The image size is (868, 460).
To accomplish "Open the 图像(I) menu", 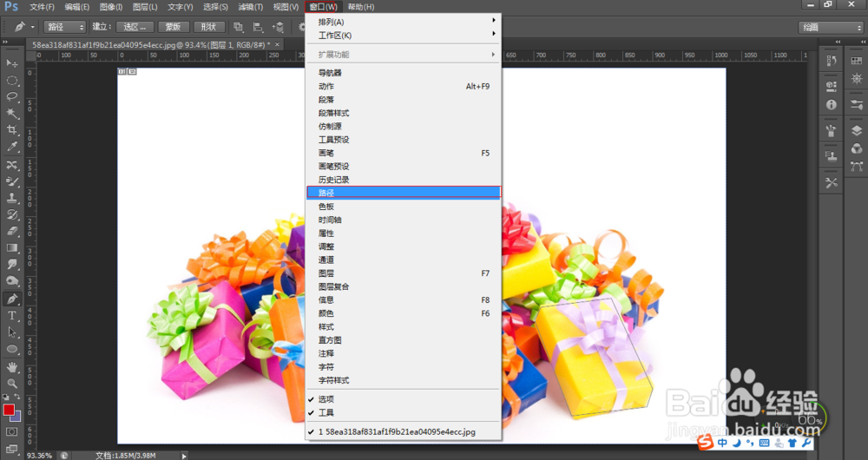I will 111,7.
